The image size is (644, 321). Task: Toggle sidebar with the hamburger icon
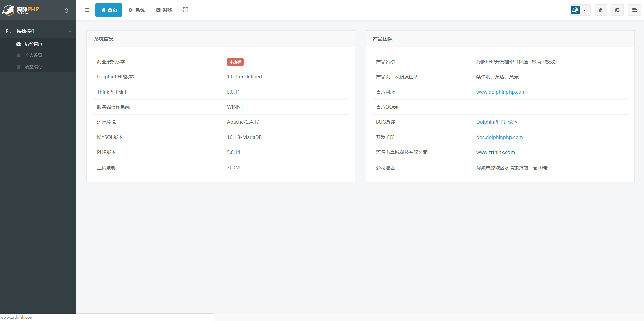87,10
